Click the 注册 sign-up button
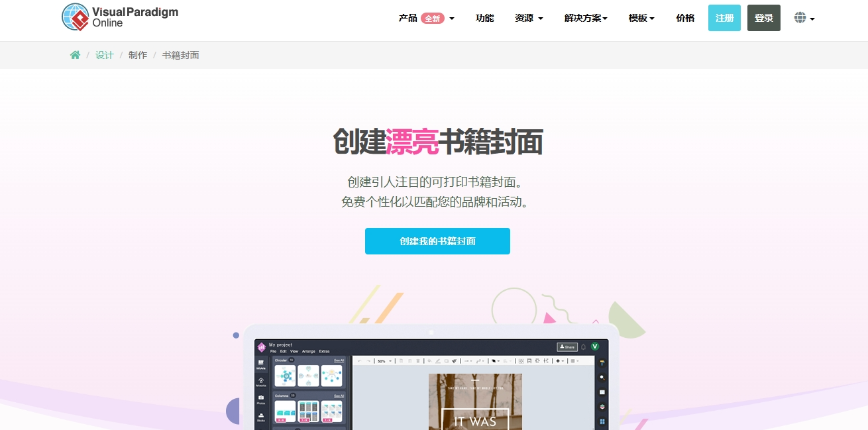The image size is (868, 430). tap(724, 18)
